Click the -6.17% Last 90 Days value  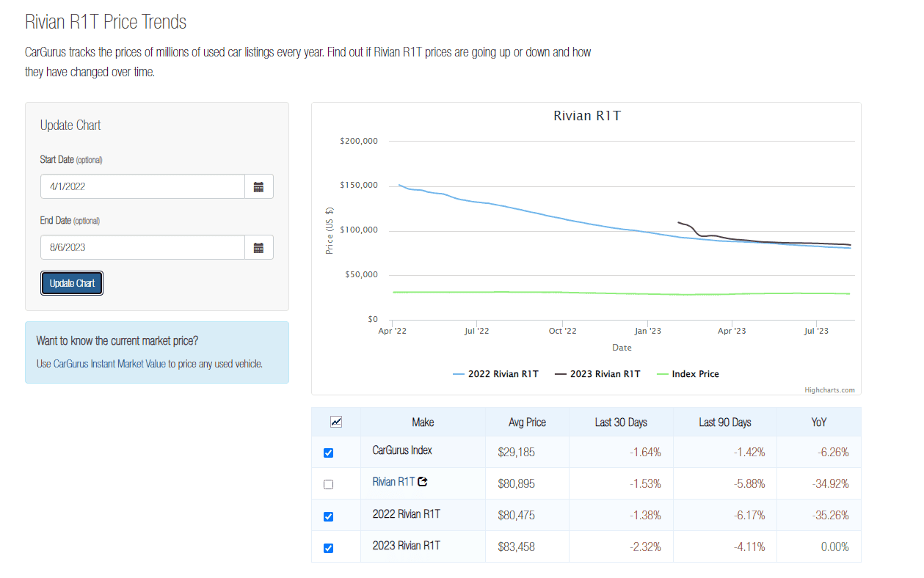coord(750,516)
